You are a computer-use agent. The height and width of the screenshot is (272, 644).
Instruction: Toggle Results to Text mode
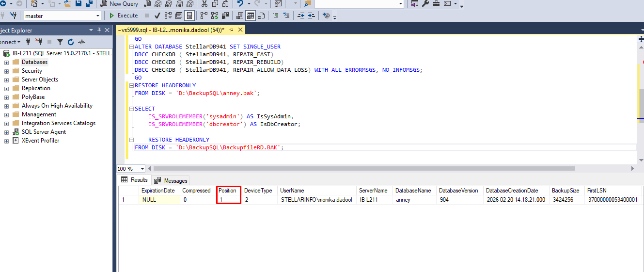[239, 16]
